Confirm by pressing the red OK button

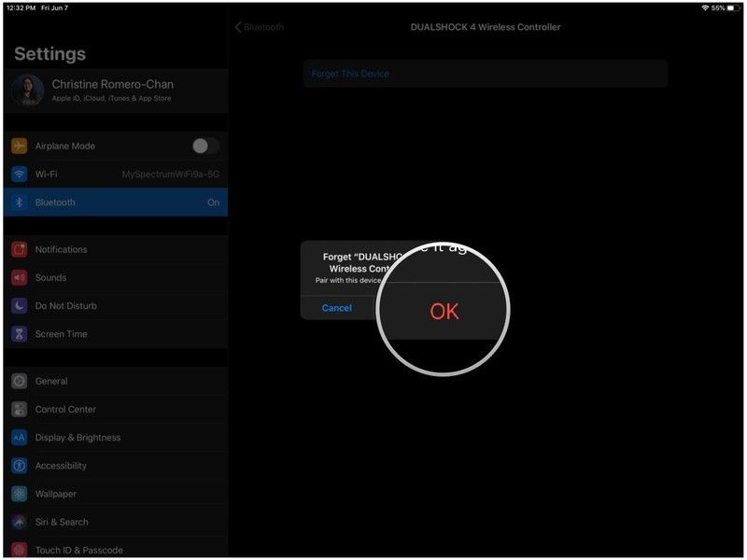point(444,312)
